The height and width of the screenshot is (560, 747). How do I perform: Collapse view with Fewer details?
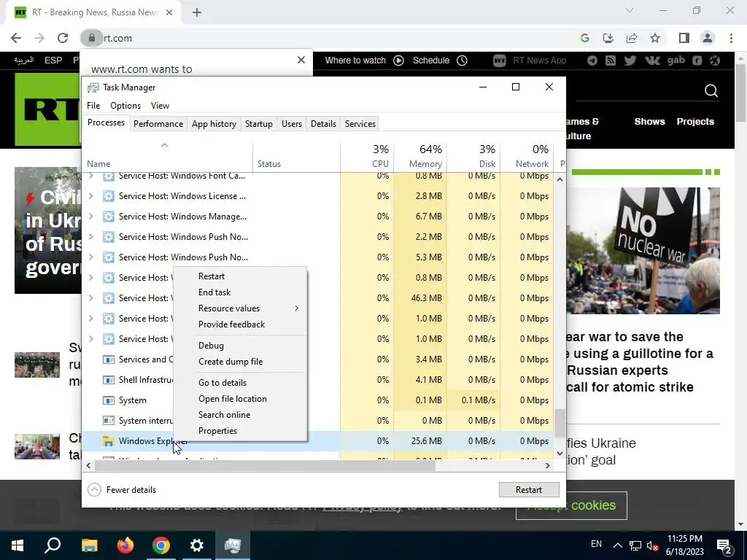coord(123,489)
